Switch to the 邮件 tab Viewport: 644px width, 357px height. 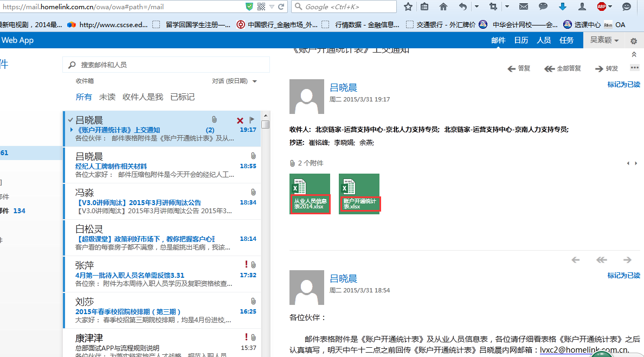click(x=498, y=40)
